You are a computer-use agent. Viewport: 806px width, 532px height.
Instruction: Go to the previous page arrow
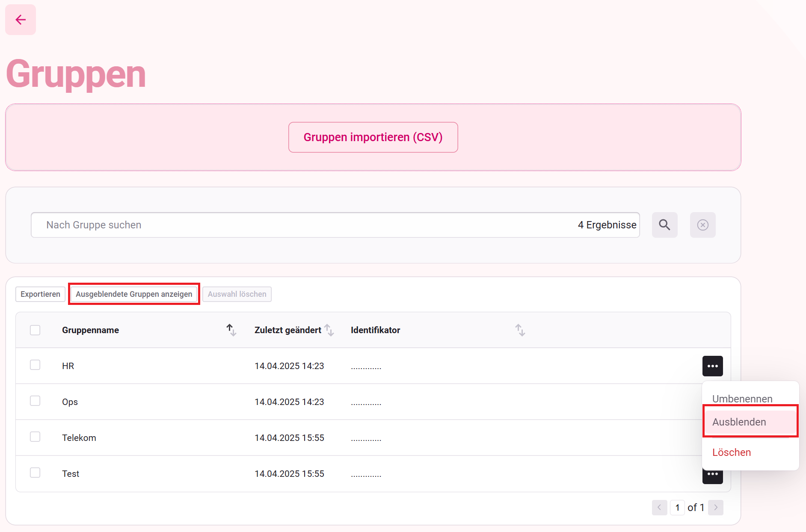[x=659, y=508]
